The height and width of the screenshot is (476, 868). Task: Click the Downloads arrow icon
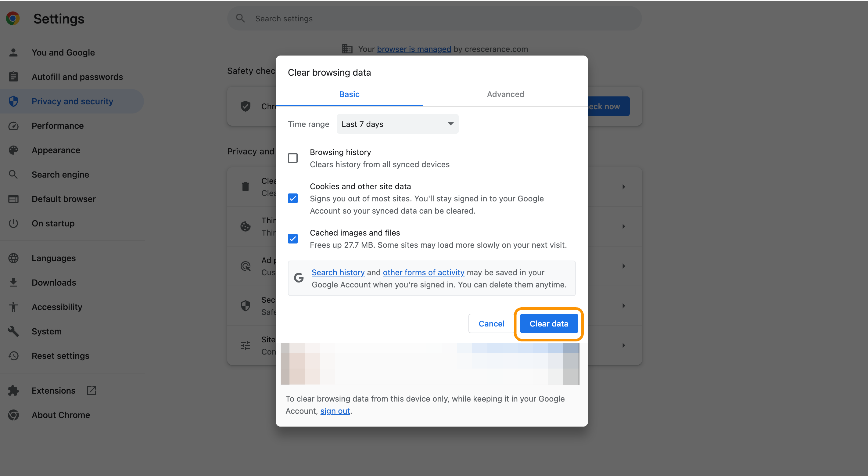[x=13, y=283]
